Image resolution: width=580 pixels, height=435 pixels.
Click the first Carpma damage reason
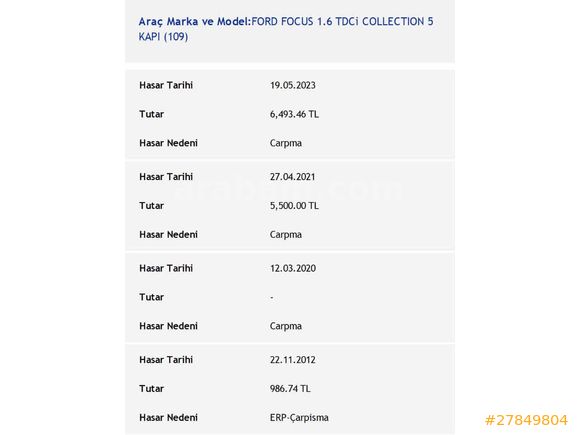pos(286,143)
